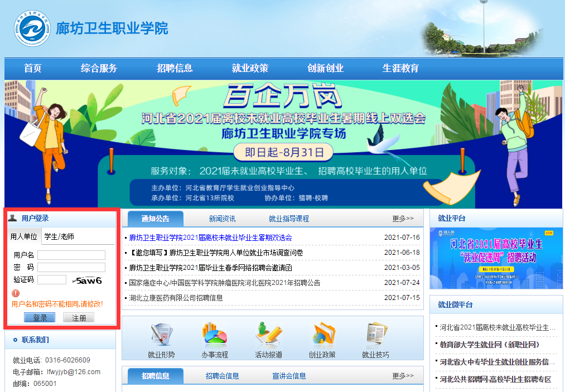Expand 更多>> in the 通知公告 panel
This screenshot has width=565, height=392.
(x=403, y=219)
